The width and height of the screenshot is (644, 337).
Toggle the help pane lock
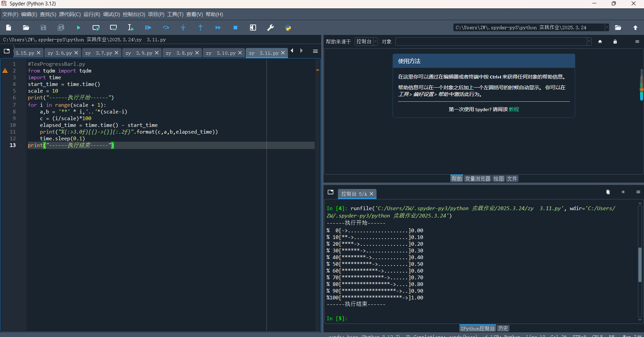pos(615,42)
